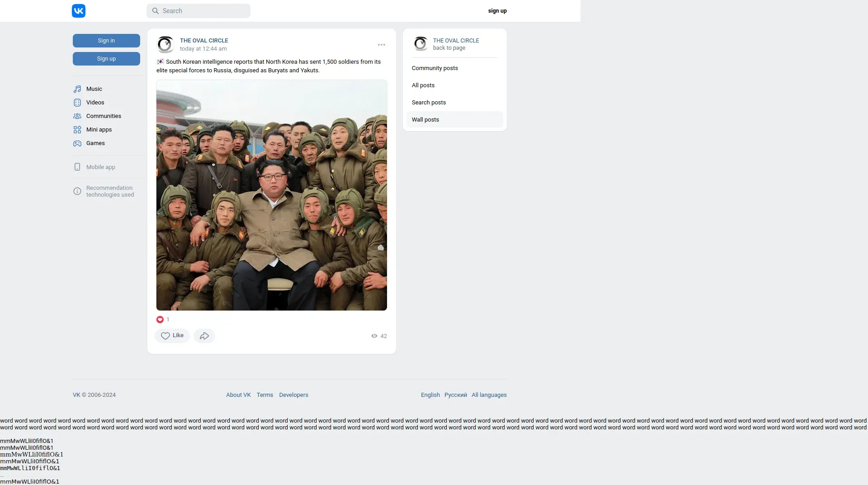Open the top-bar sign up link
The width and height of the screenshot is (868, 485).
point(497,11)
